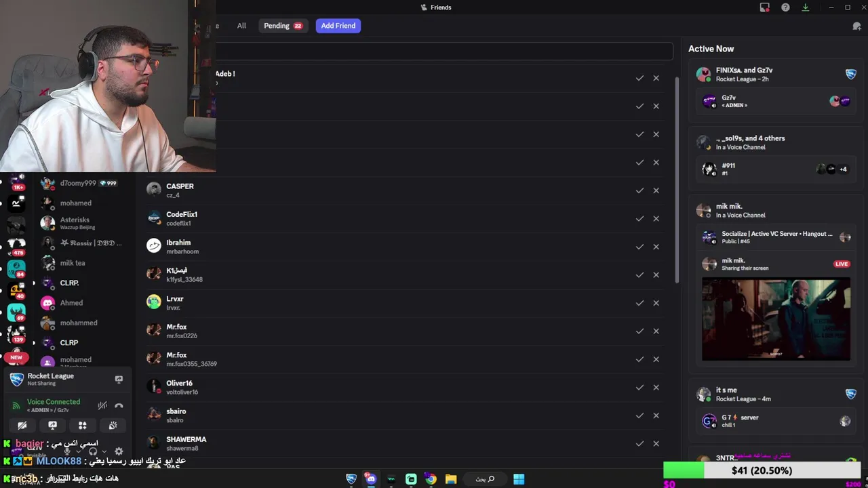This screenshot has width=868, height=488.
Task: Open server icon with 139 badge
Action: 16,333
